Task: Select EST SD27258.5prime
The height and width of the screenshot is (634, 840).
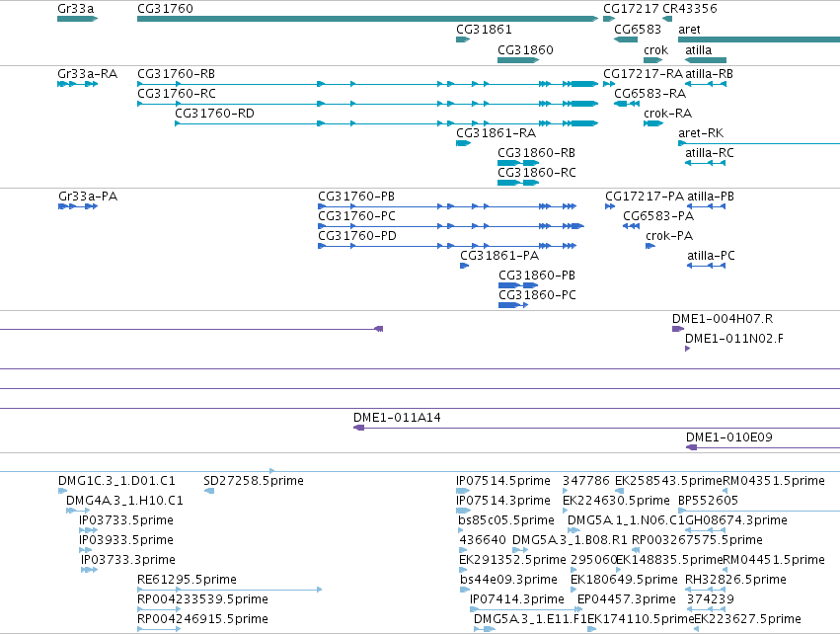Action: click(x=254, y=481)
